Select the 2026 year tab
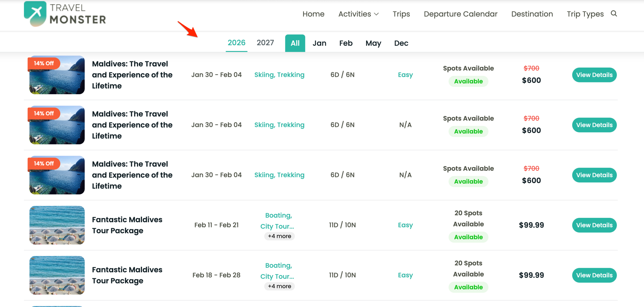This screenshot has height=307, width=644. (x=236, y=43)
